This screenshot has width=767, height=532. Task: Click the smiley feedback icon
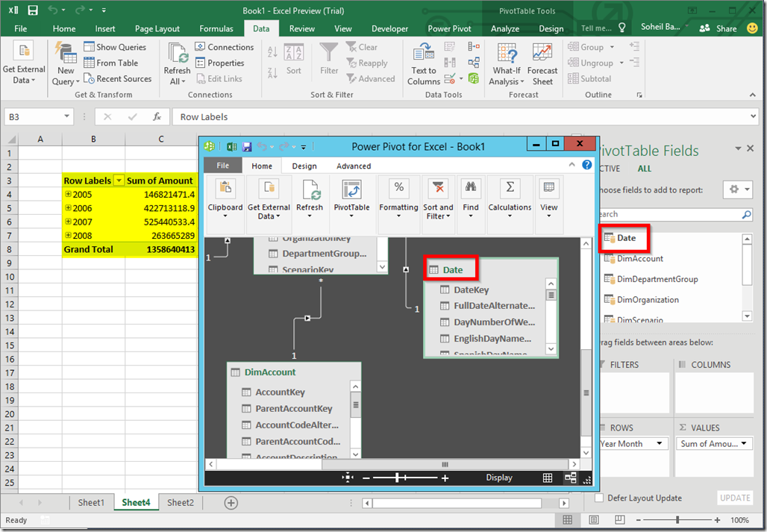(x=752, y=28)
